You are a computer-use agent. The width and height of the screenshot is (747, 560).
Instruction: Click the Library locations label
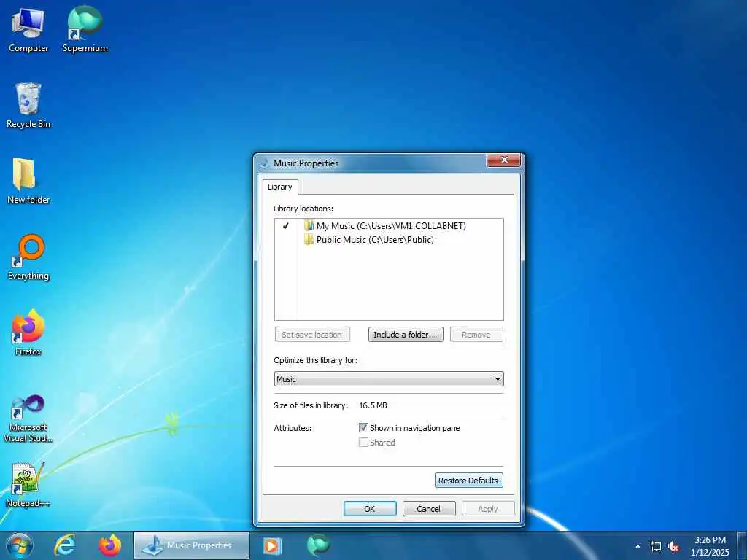tap(303, 209)
